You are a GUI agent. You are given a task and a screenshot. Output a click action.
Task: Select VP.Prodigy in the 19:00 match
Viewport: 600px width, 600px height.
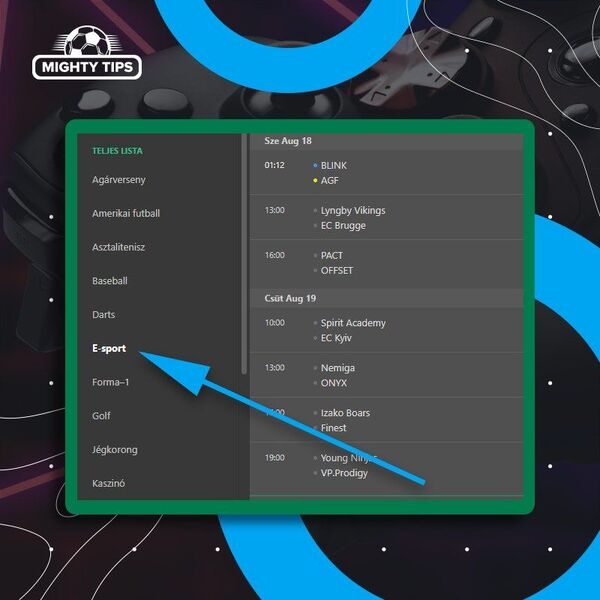click(x=344, y=473)
